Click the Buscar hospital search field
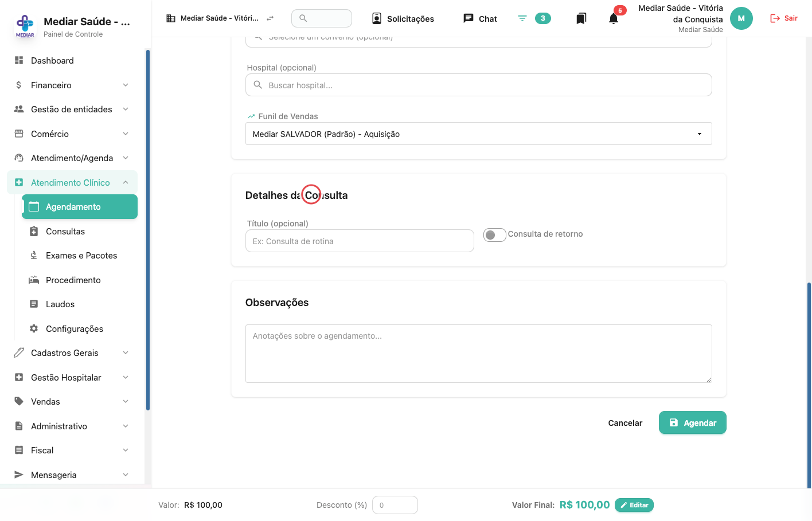The image size is (812, 521). point(479,85)
